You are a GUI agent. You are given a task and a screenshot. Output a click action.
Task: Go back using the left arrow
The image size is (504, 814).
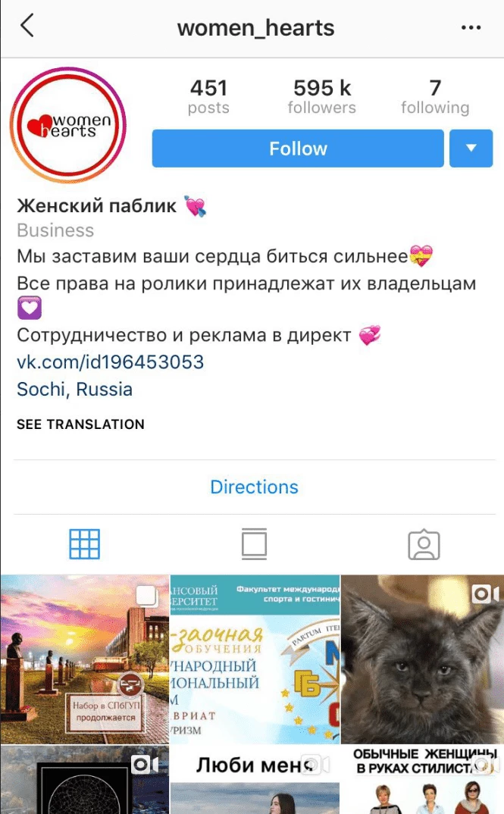[27, 26]
